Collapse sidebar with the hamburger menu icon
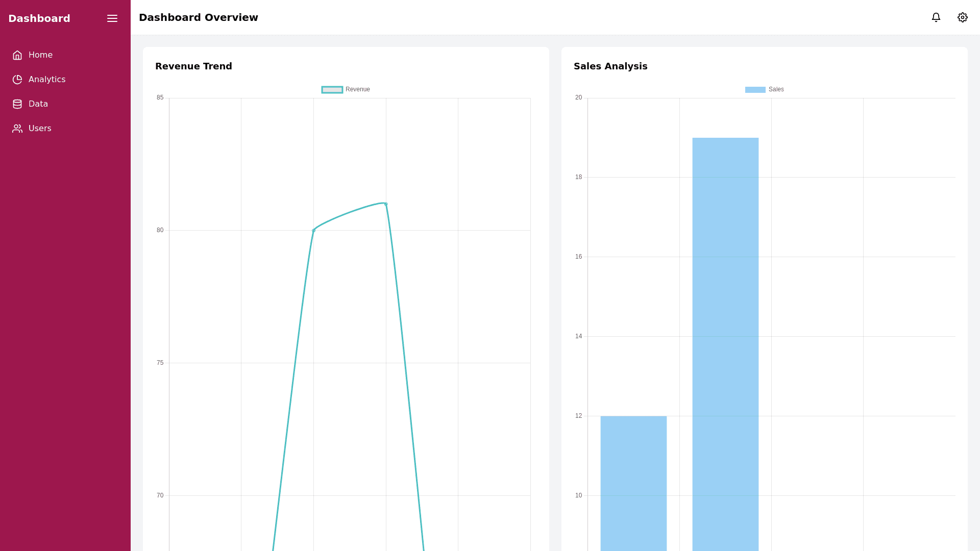 (112, 18)
